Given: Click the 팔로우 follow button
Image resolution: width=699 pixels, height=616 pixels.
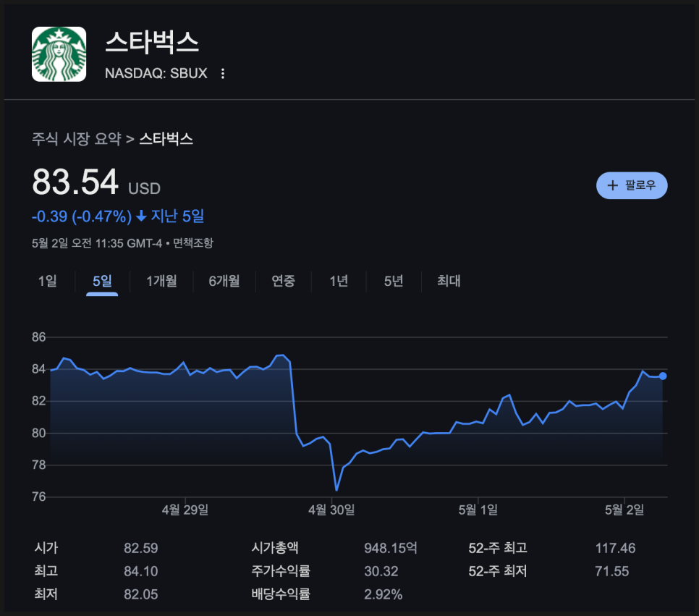Looking at the screenshot, I should coord(632,185).
